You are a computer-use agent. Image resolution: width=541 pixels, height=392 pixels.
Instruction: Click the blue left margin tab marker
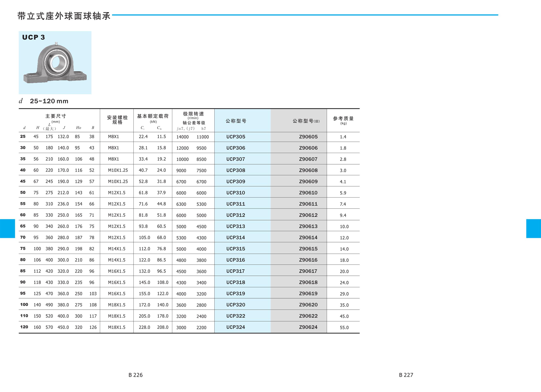pos(7,229)
